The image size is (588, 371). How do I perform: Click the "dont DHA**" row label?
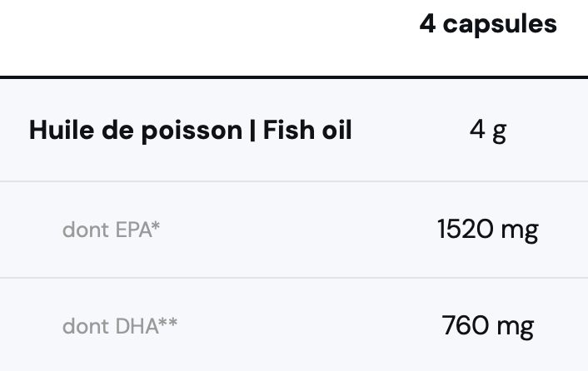[x=119, y=326]
